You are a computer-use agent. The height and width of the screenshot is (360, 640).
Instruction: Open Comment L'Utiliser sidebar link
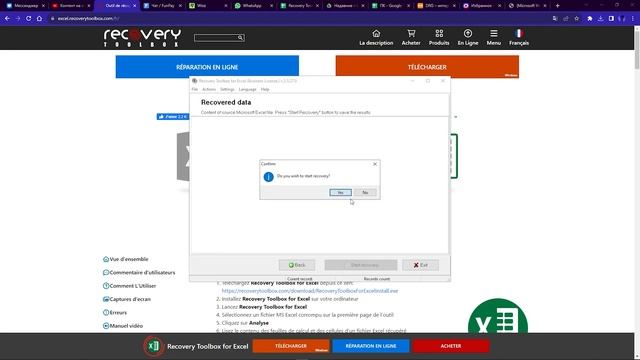pos(133,286)
